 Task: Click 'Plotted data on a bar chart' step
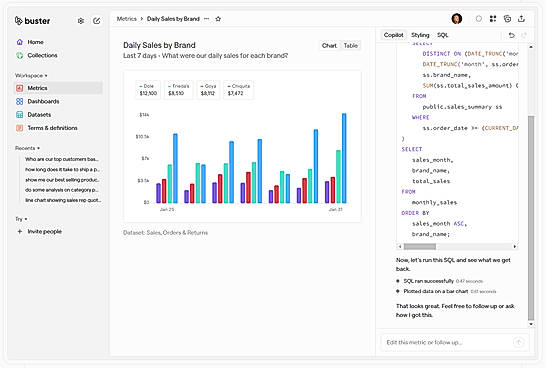436,291
